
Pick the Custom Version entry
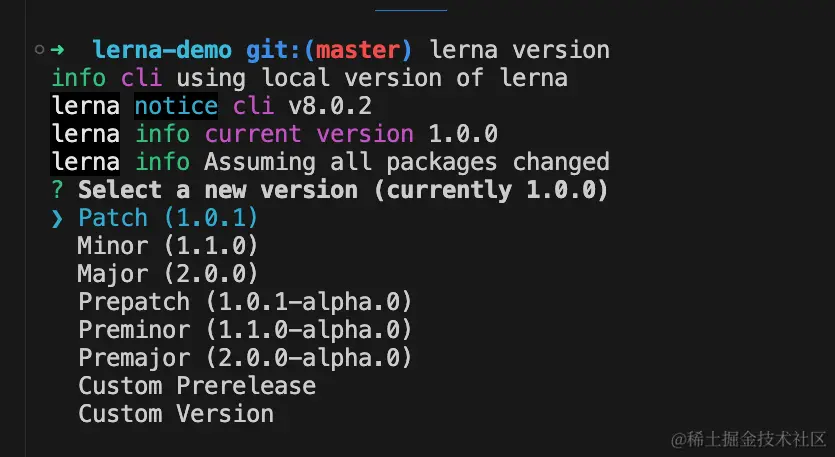tap(176, 414)
